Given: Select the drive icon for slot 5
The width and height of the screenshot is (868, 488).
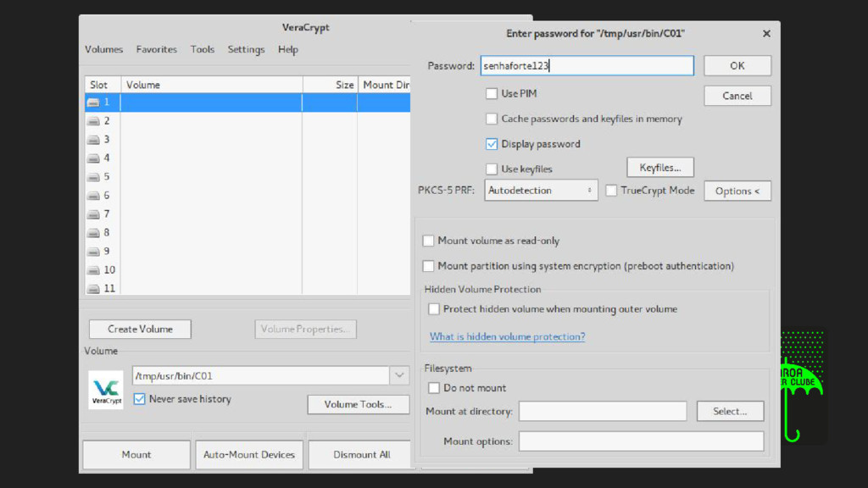Looking at the screenshot, I should coord(93,177).
